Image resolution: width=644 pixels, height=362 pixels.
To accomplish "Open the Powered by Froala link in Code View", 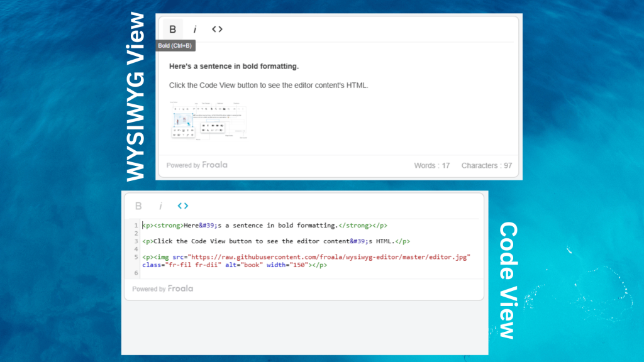I will coord(164,288).
